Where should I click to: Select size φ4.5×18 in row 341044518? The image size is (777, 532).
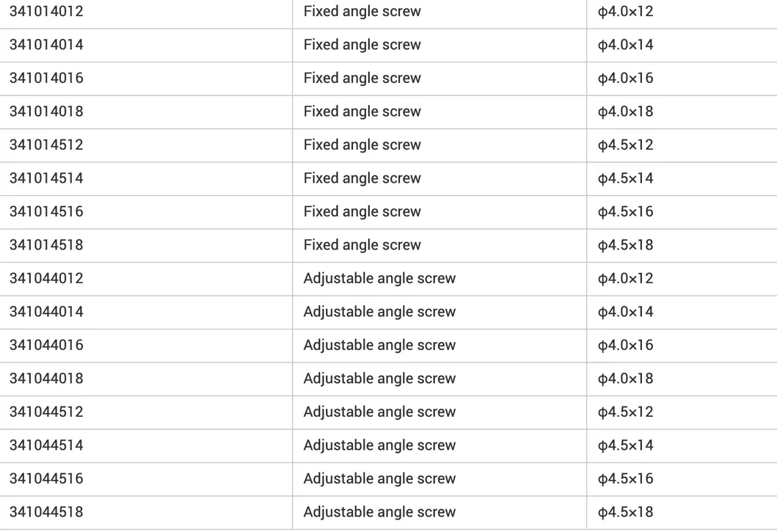click(x=625, y=512)
